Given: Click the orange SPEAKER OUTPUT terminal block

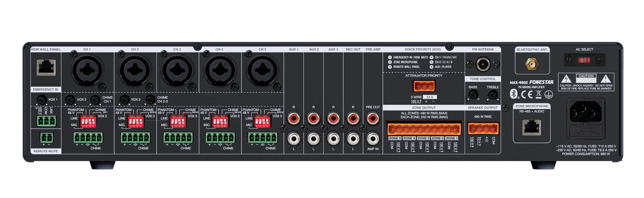Looking at the screenshot, I should 483,129.
